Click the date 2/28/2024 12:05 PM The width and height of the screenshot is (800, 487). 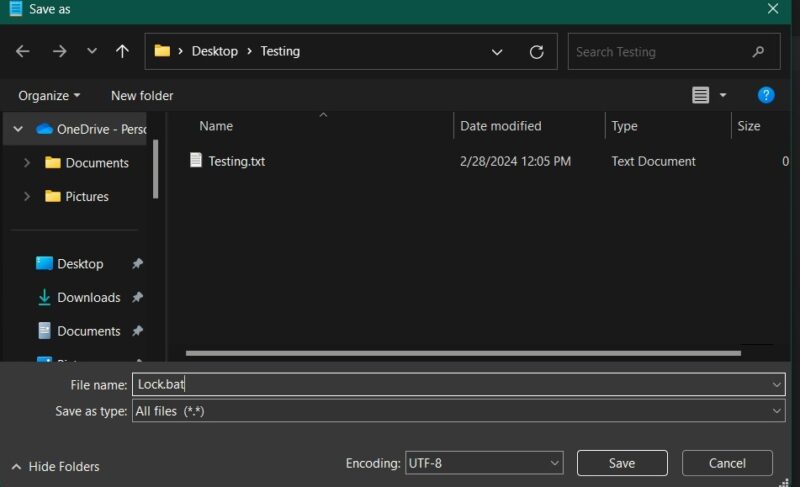tap(515, 161)
